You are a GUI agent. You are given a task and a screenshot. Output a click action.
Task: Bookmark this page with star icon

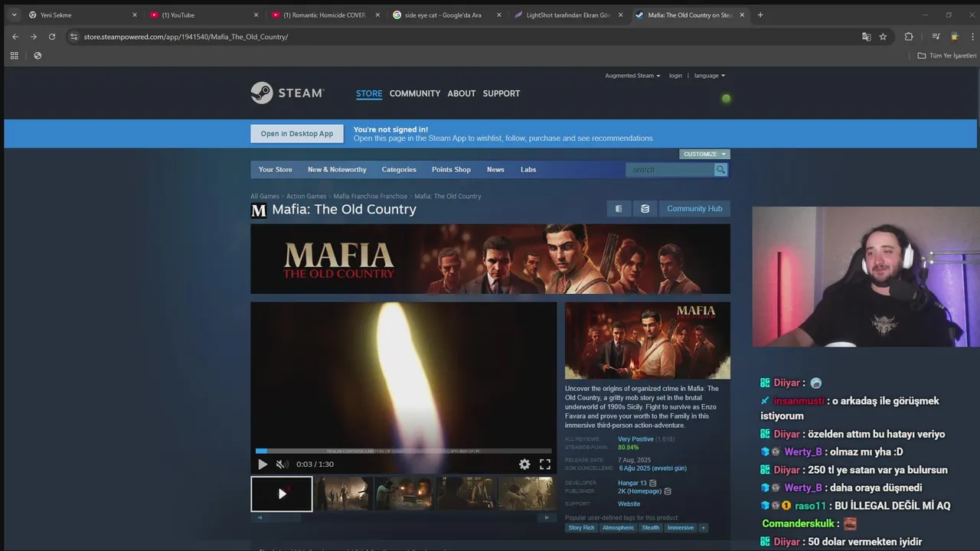(883, 37)
